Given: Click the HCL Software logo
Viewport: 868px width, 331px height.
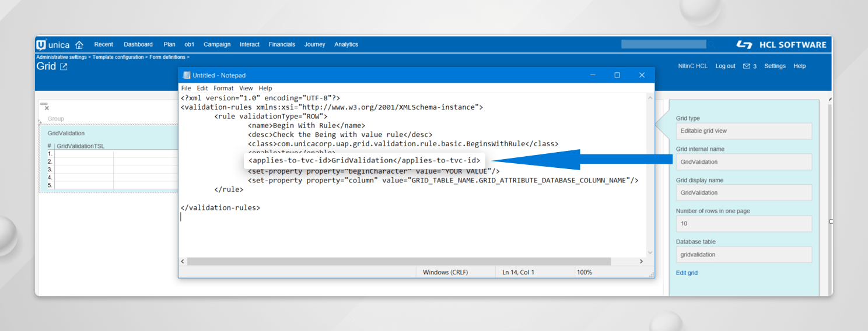Looking at the screenshot, I should (781, 45).
